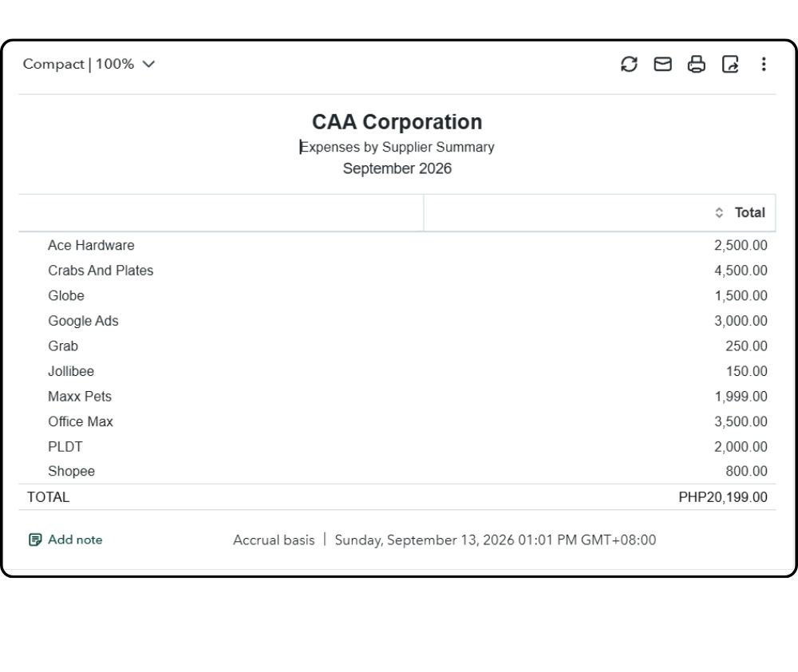Select the Crabs And Plates supplier
Viewport: 798px width, 672px height.
(101, 271)
